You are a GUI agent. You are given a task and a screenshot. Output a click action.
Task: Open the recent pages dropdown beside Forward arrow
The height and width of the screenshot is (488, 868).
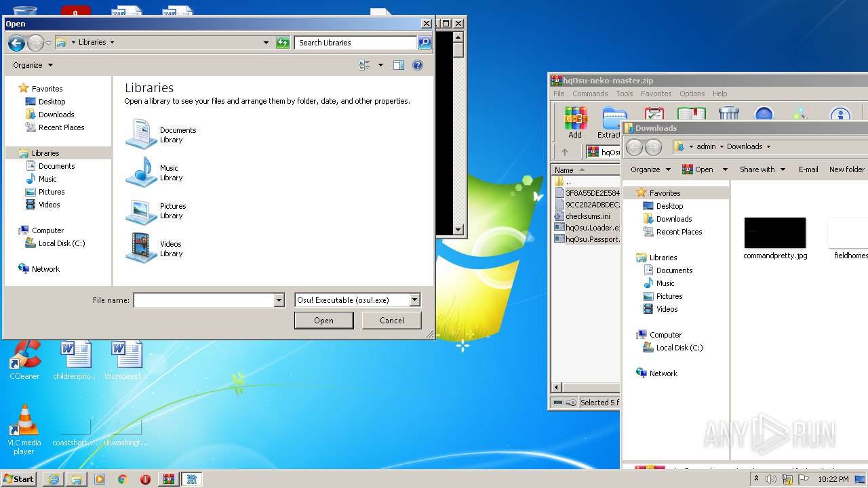(48, 43)
